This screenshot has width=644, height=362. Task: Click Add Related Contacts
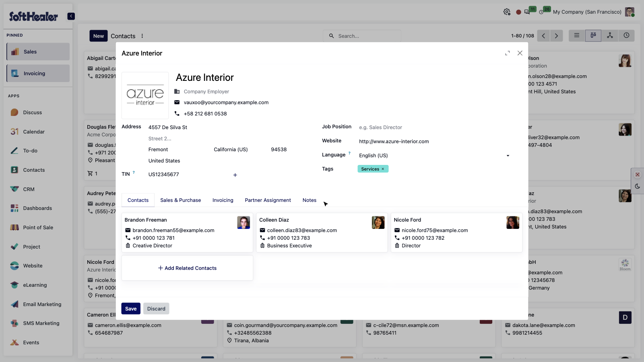187,268
